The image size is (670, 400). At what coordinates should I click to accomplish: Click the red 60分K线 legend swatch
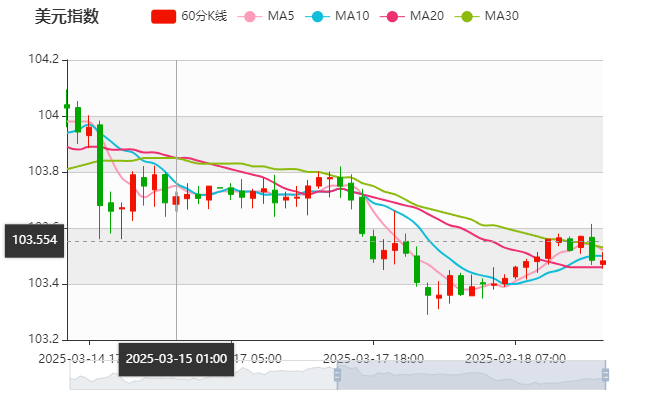tap(164, 17)
